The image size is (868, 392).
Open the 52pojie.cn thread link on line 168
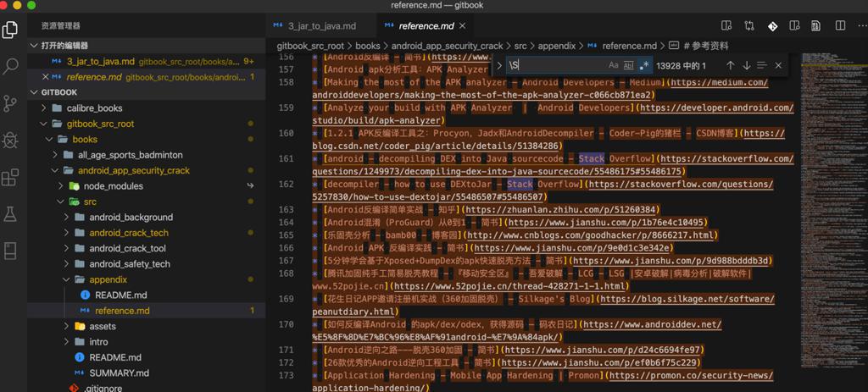coord(509,286)
